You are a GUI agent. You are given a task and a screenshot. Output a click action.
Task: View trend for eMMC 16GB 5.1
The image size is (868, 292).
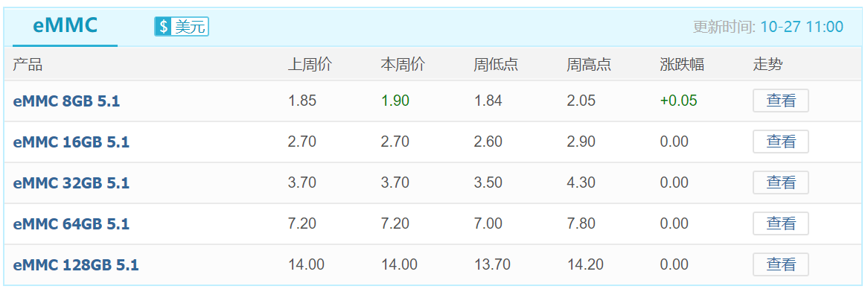781,142
